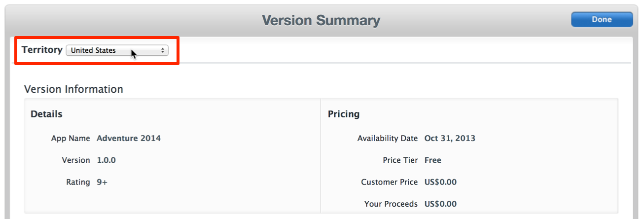Image resolution: width=644 pixels, height=219 pixels.
Task: Select the Oct 31, 2013 availability date
Action: point(450,139)
